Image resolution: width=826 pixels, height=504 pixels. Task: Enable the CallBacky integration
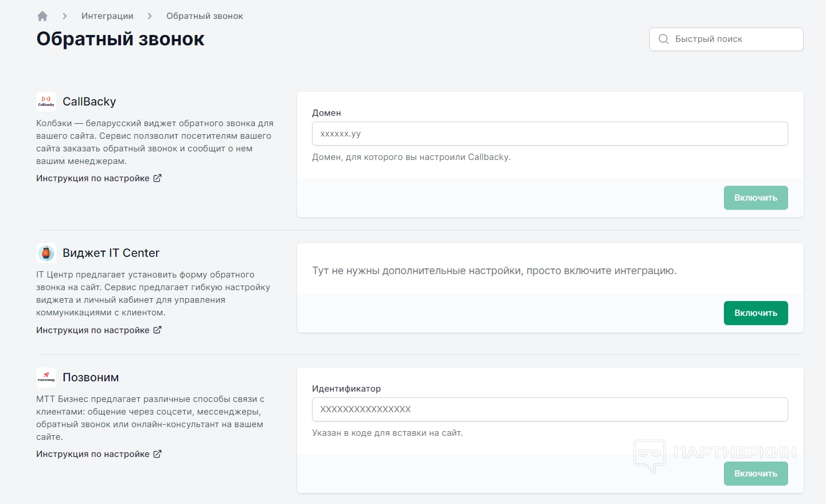[x=755, y=198]
